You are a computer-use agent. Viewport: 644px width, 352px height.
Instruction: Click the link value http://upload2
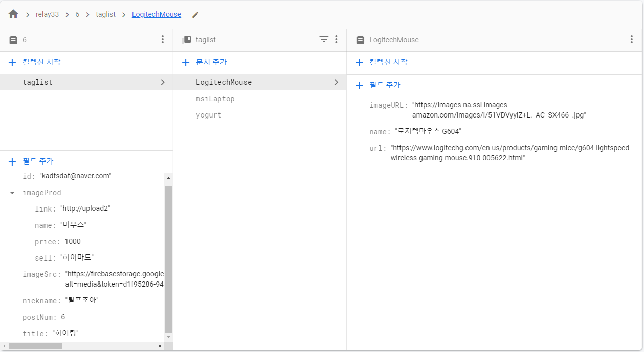[85, 209]
